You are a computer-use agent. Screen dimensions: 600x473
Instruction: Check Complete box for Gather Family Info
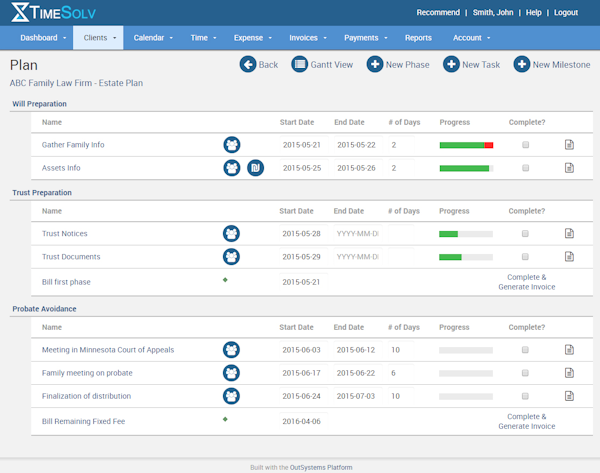click(x=526, y=145)
